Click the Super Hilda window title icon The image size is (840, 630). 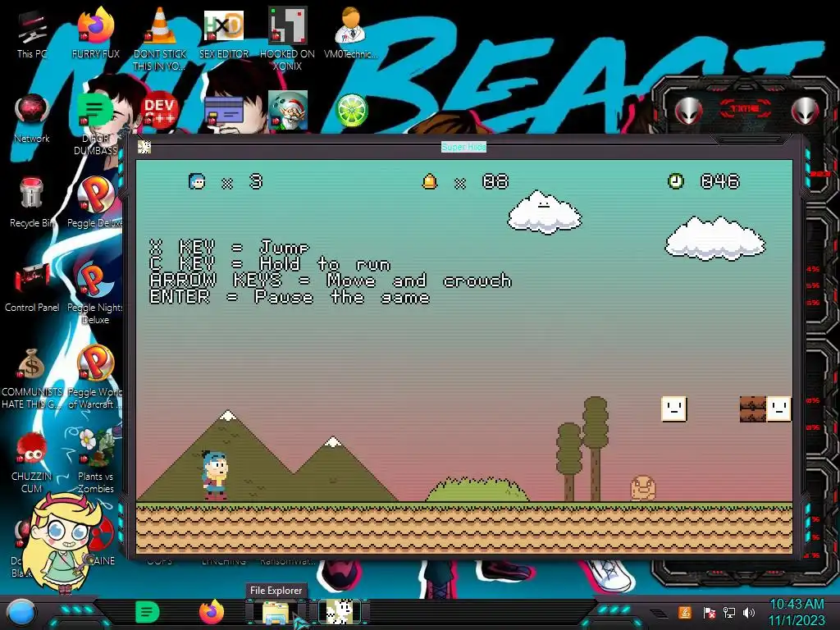pos(144,147)
